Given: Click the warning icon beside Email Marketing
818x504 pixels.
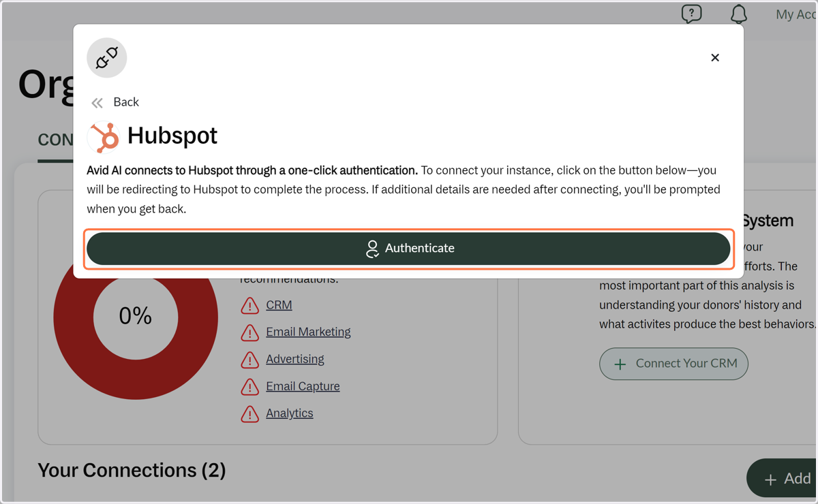Looking at the screenshot, I should coord(250,333).
